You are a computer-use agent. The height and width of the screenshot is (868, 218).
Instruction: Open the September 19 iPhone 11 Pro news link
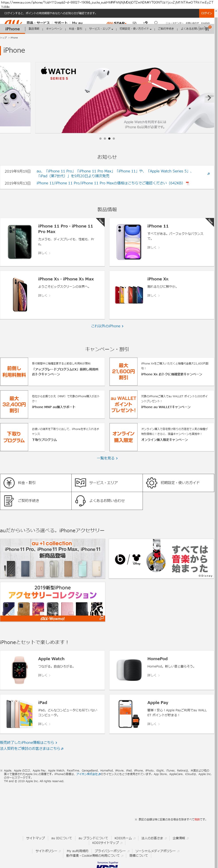(114, 174)
